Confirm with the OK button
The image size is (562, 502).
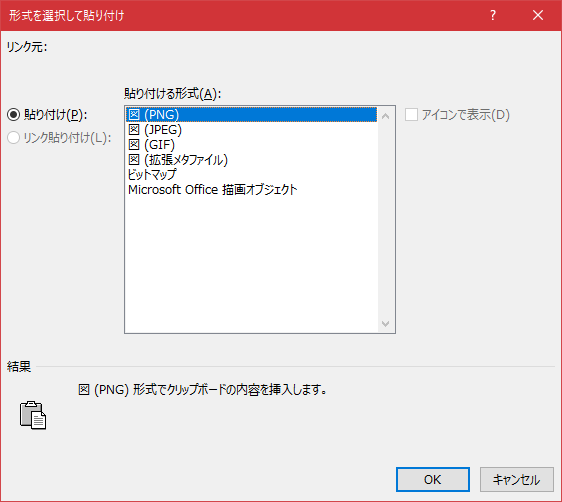pyautogui.click(x=433, y=479)
